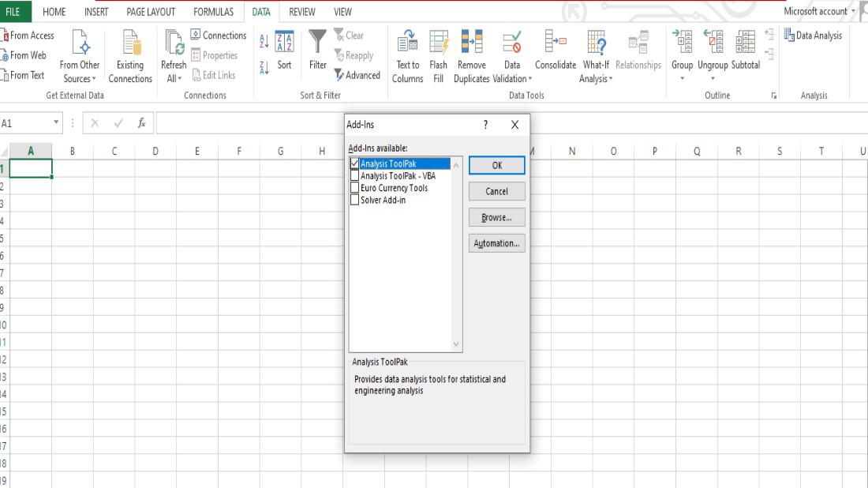Screen dimensions: 868x488
Task: Switch to the VIEW tab
Action: pos(342,12)
